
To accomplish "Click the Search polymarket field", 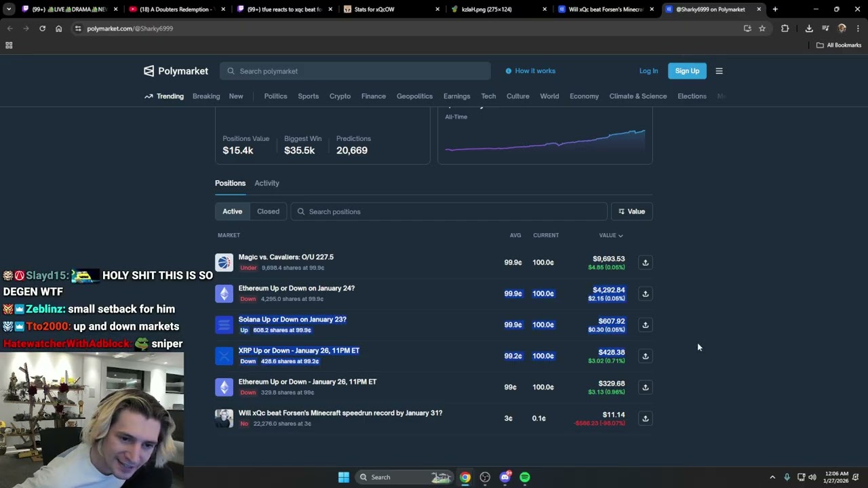I will coord(355,71).
